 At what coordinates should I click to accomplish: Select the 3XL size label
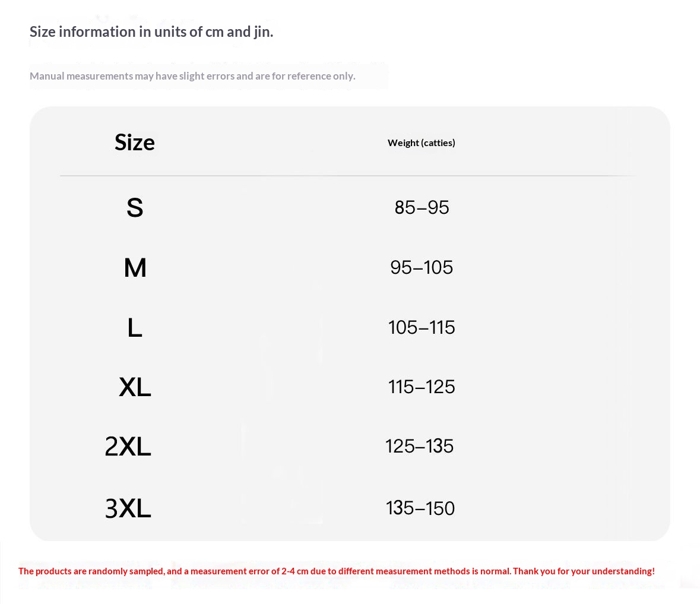128,508
